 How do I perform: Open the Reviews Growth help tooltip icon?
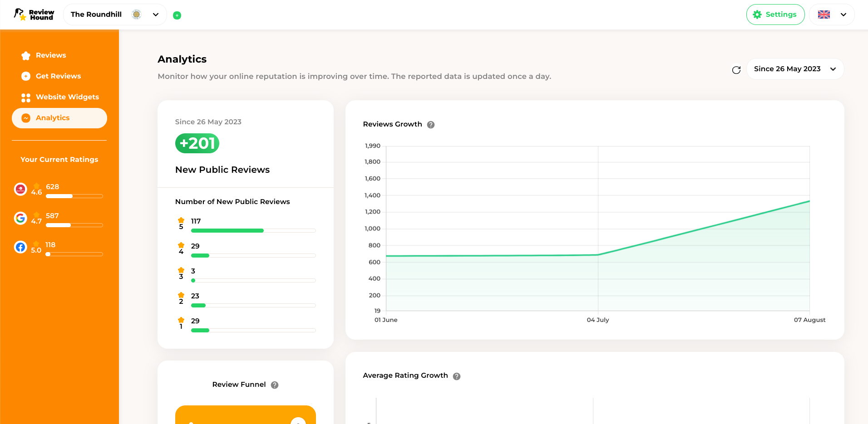431,125
